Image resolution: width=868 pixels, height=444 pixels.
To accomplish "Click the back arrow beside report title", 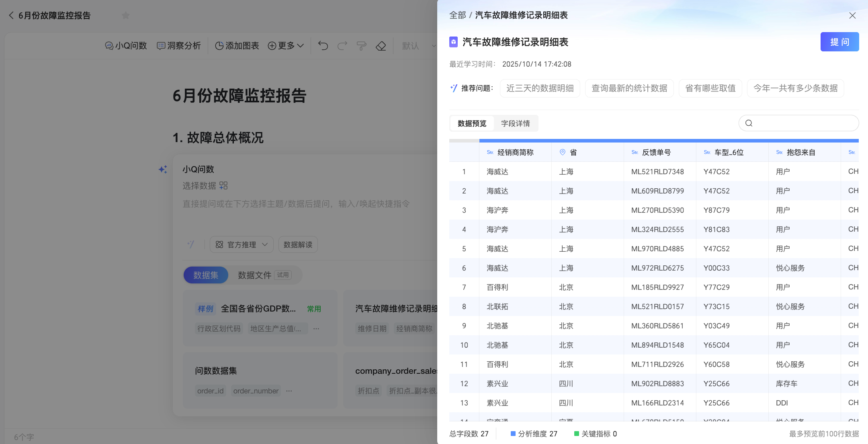I will (11, 16).
